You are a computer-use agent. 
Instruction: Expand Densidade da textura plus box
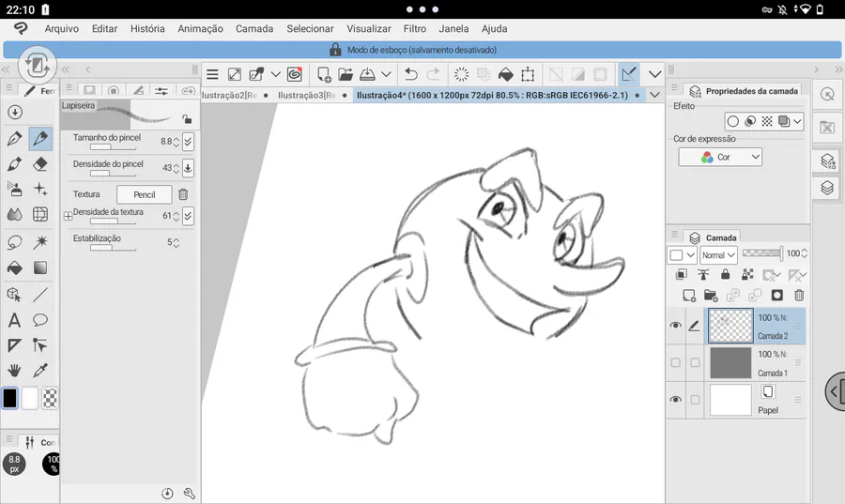(x=68, y=216)
